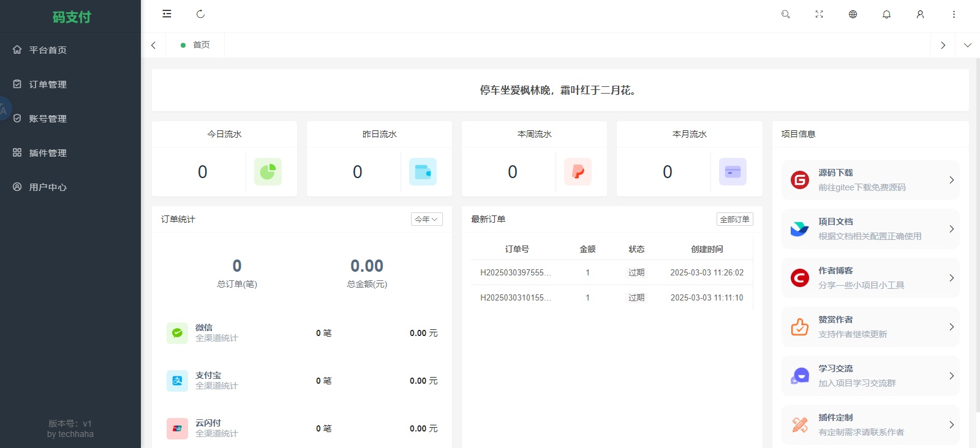Open the 今年 period dropdown
Viewport: 980px width, 448px height.
pyautogui.click(x=426, y=219)
